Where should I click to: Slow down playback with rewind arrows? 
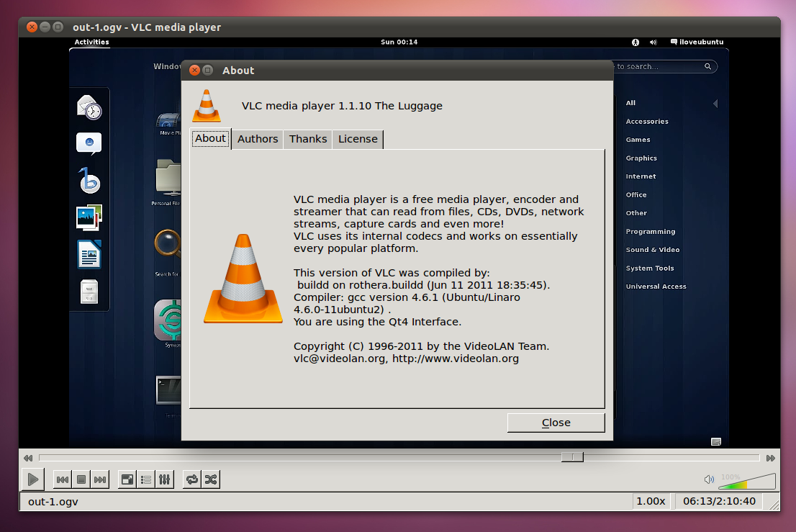(28, 458)
